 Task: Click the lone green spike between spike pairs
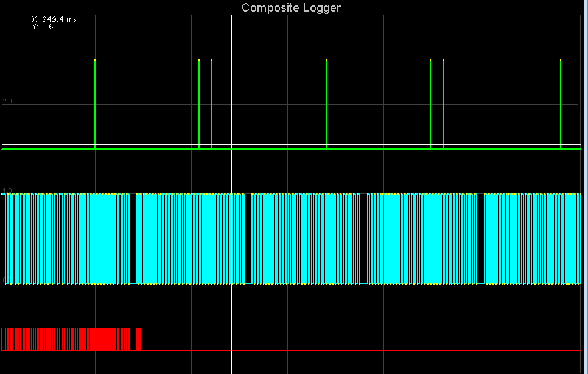(327, 104)
